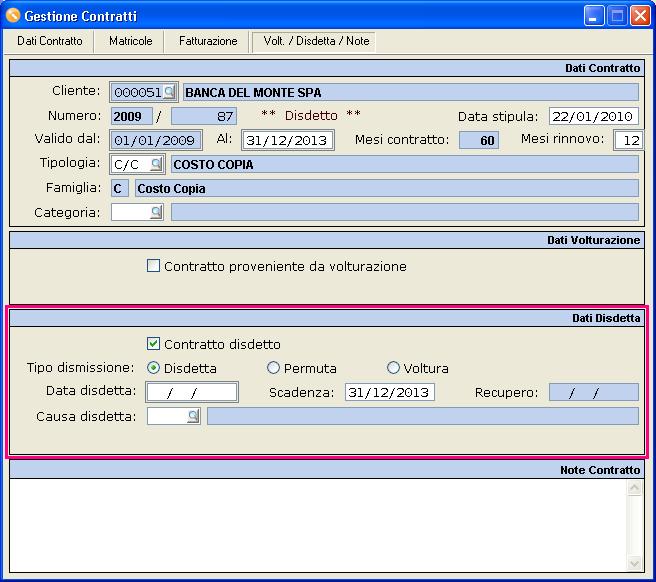Screen dimensions: 656x582
Task: Open the Cliente lookup magnifier icon
Action: coord(169,92)
